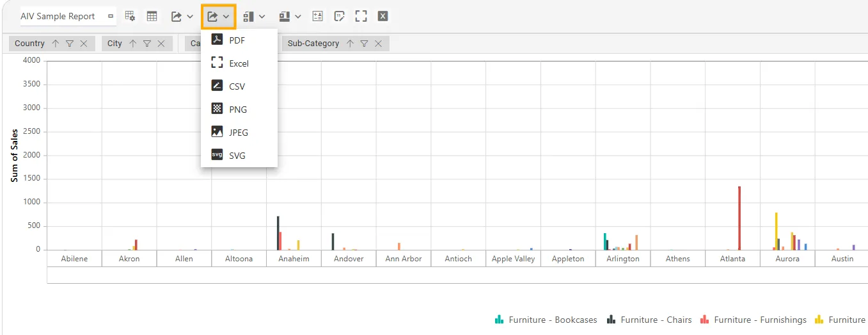
Task: Toggle Furniture - Chairs legend entry
Action: (649, 320)
